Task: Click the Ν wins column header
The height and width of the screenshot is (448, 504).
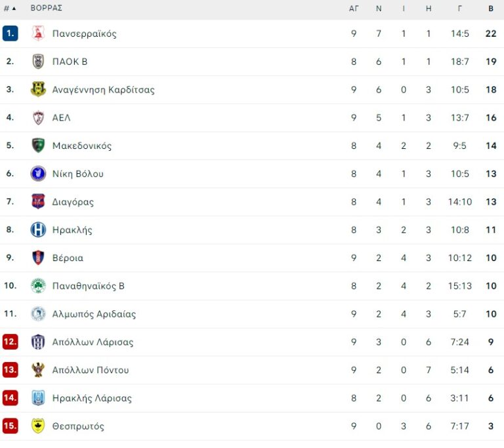Action: coord(379,9)
